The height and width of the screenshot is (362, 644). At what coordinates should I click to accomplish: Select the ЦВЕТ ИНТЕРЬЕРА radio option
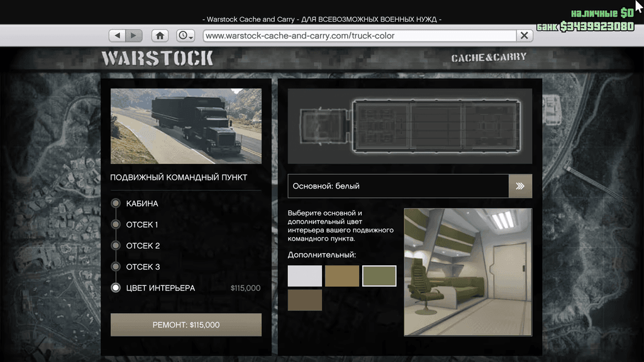point(116,288)
